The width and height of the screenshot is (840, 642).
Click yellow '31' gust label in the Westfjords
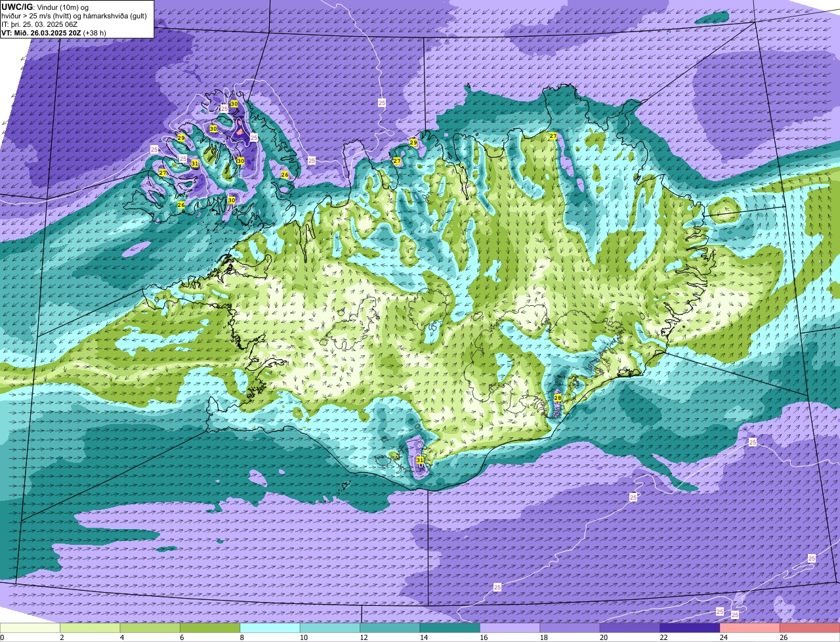195,163
